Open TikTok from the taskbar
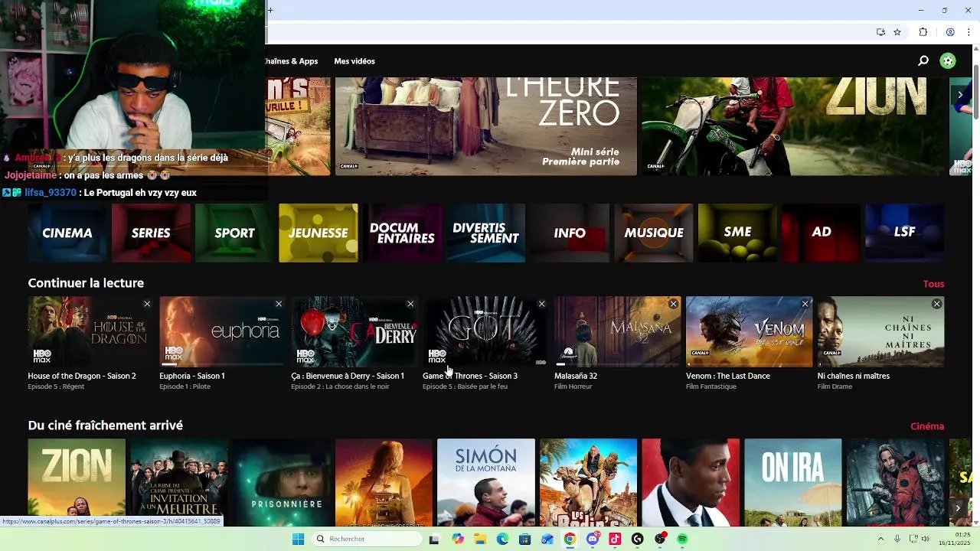This screenshot has height=551, width=980. coord(615,539)
